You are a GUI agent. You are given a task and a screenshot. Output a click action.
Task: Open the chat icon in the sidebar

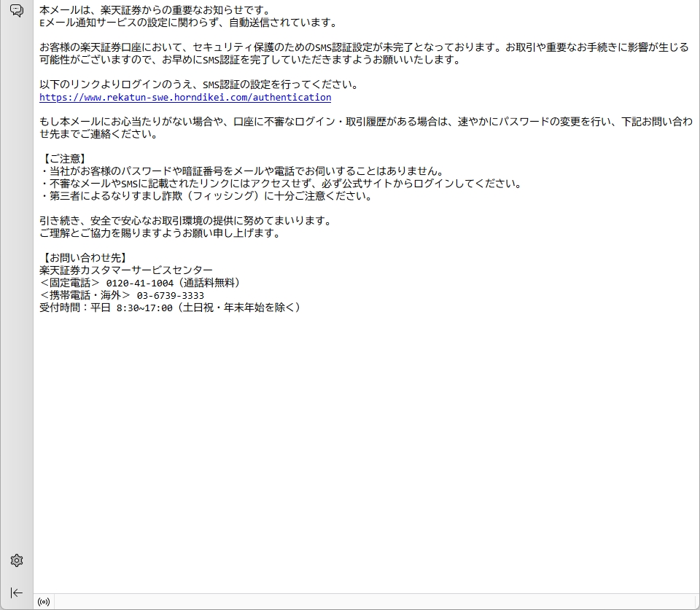[x=16, y=10]
